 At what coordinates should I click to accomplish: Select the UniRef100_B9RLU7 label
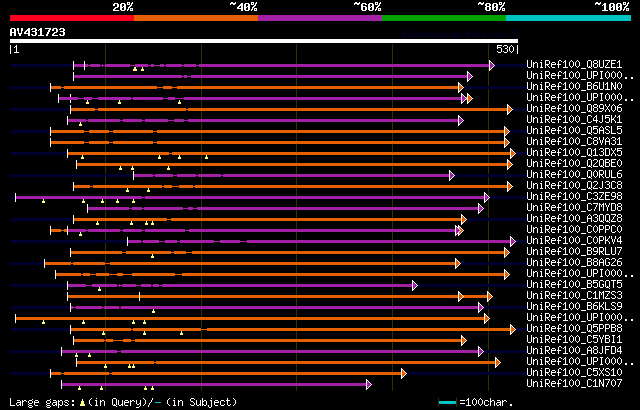[574, 252]
